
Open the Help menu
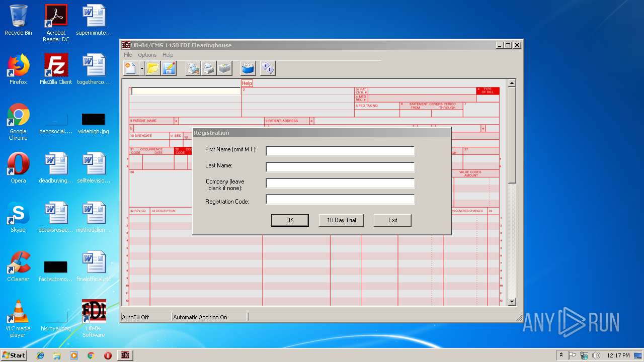[168, 55]
